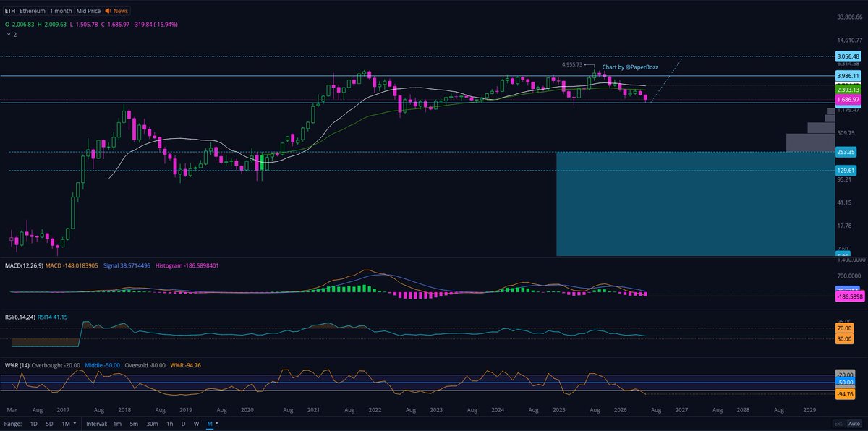The width and height of the screenshot is (868, 431).
Task: Click the RSI14 41.15 value
Action: pyautogui.click(x=54, y=317)
